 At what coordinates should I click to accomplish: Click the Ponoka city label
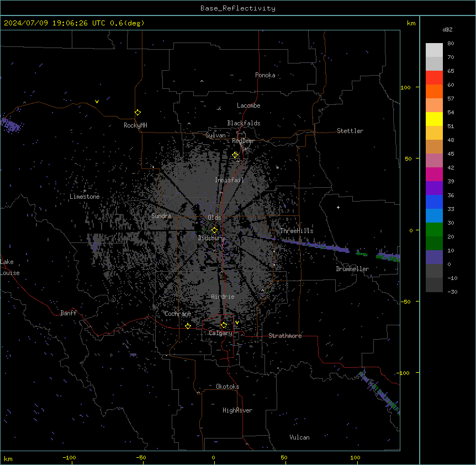pyautogui.click(x=265, y=75)
